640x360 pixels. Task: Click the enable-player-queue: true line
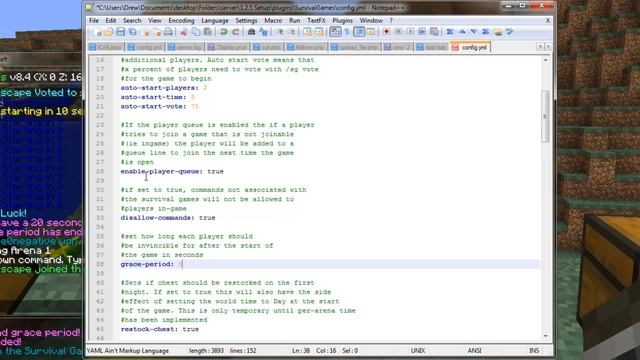[x=172, y=171]
